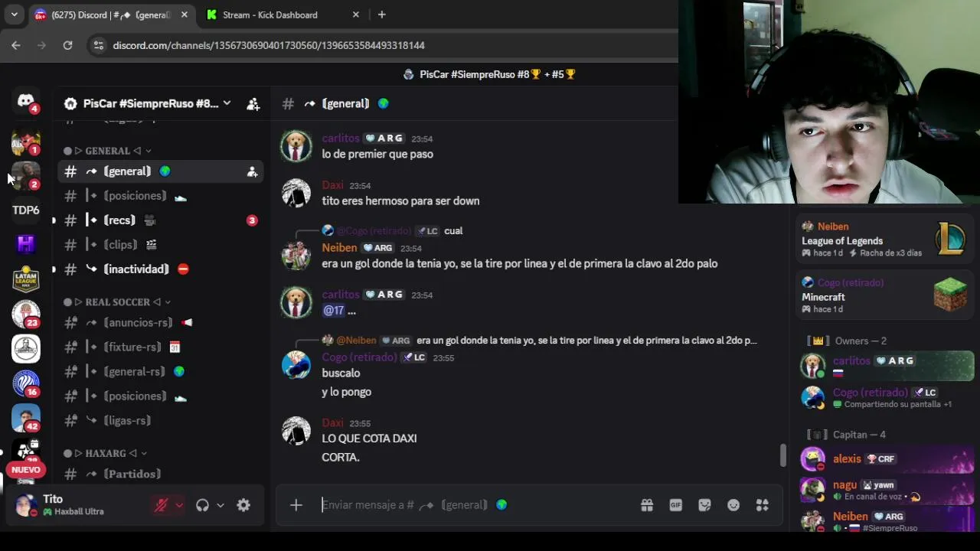Click the invite members icon near server name
980x551 pixels.
253,104
